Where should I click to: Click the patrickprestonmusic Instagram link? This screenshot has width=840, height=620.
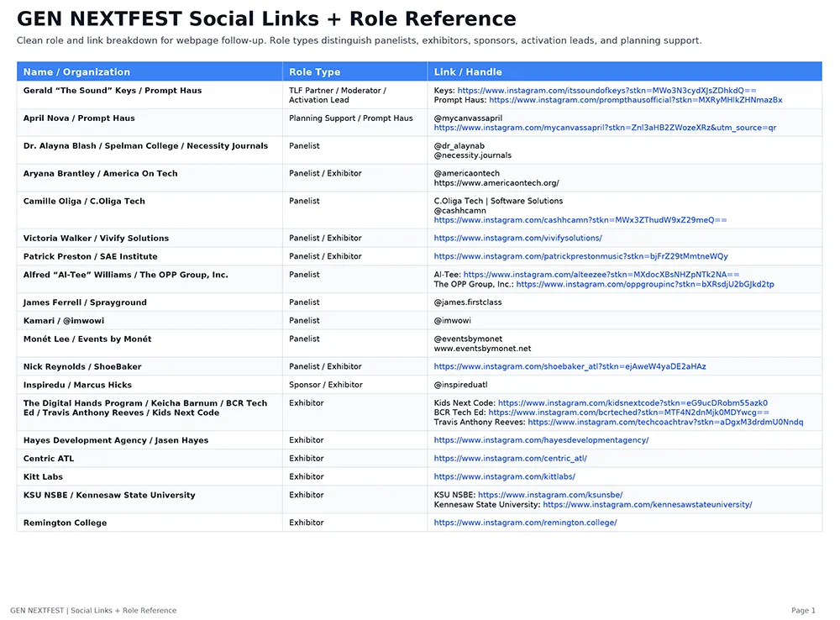[x=580, y=257]
